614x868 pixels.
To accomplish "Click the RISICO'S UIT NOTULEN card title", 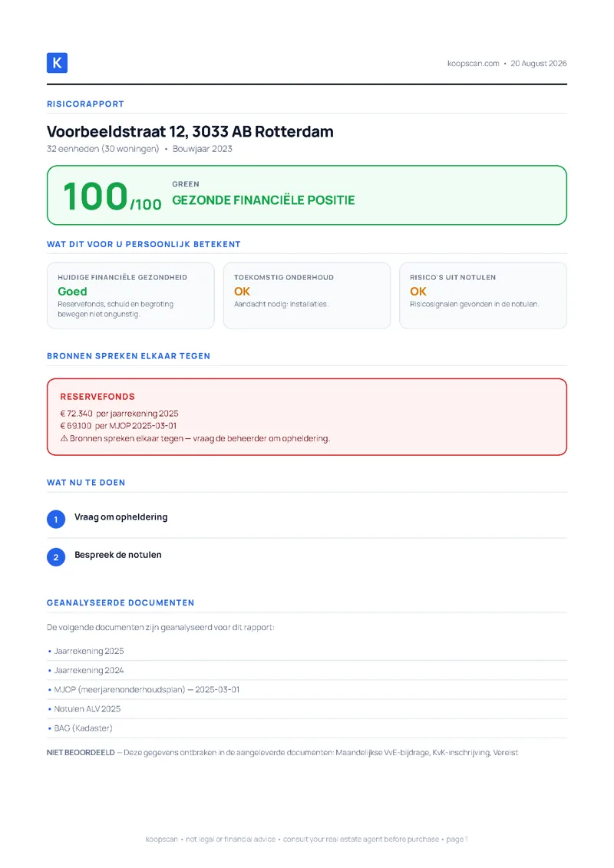I will pos(453,277).
